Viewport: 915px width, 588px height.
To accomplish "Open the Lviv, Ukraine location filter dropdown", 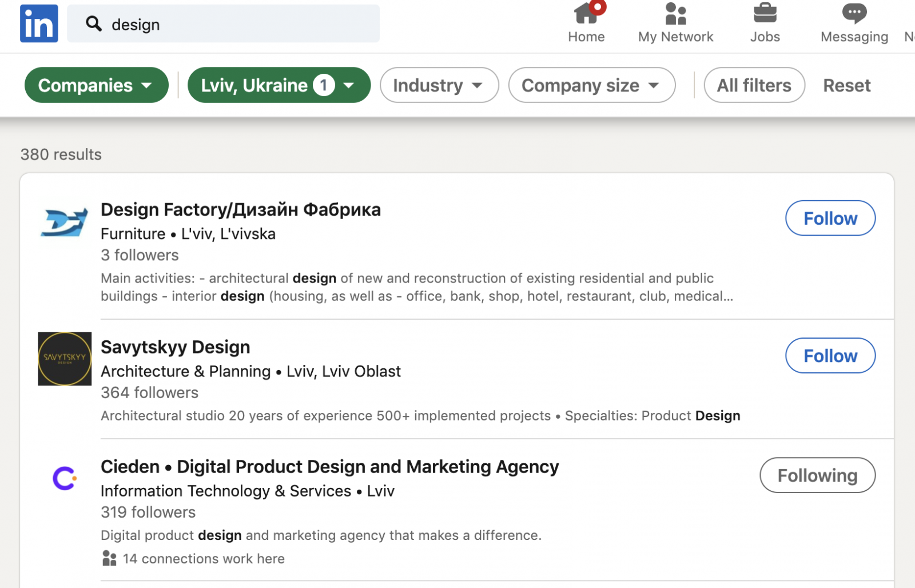I will point(279,85).
